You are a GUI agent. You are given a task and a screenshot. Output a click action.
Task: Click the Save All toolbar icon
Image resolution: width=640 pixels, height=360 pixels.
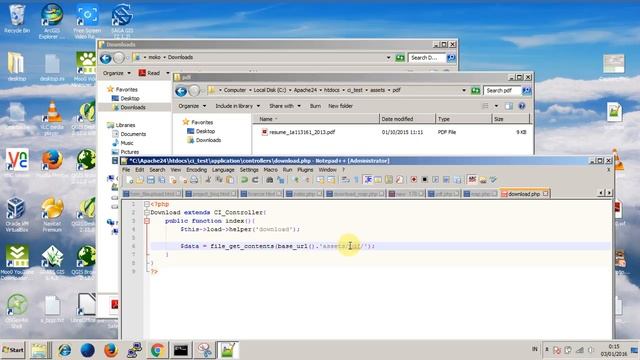(x=162, y=180)
